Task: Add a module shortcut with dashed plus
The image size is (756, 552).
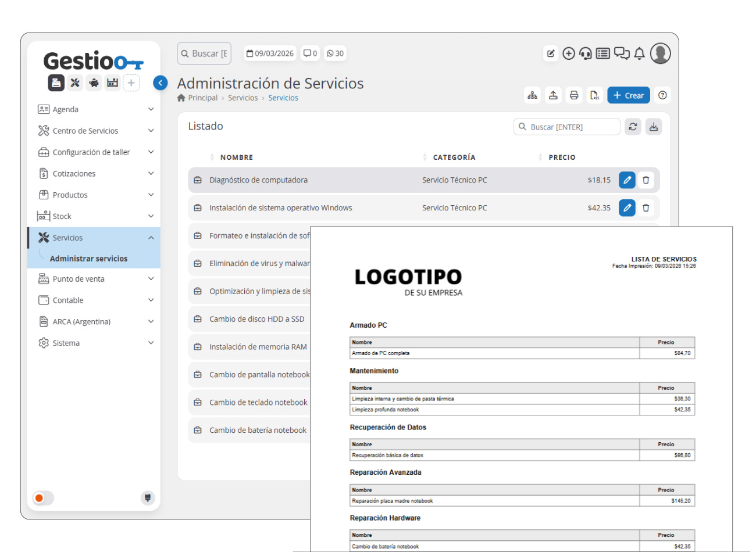Action: pos(131,83)
